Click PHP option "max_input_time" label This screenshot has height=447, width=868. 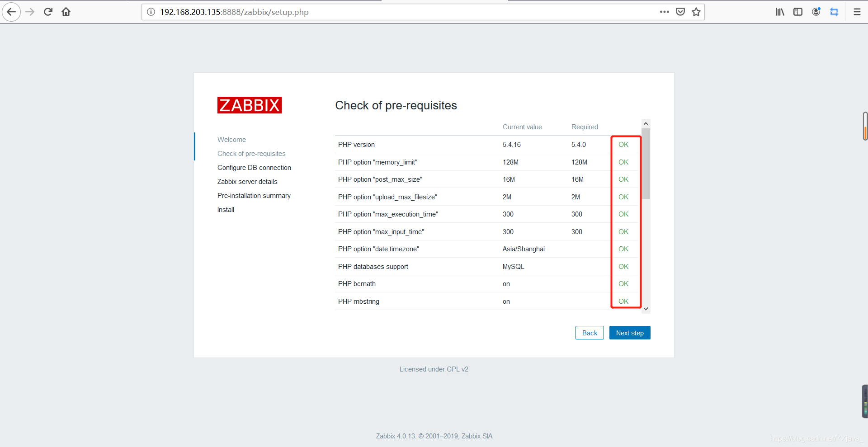coord(381,232)
